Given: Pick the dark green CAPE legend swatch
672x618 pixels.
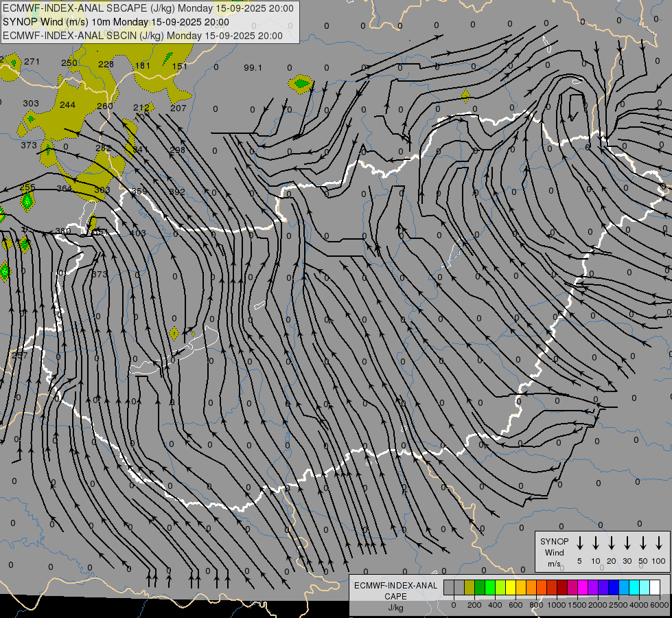Looking at the screenshot, I should 480,588.
